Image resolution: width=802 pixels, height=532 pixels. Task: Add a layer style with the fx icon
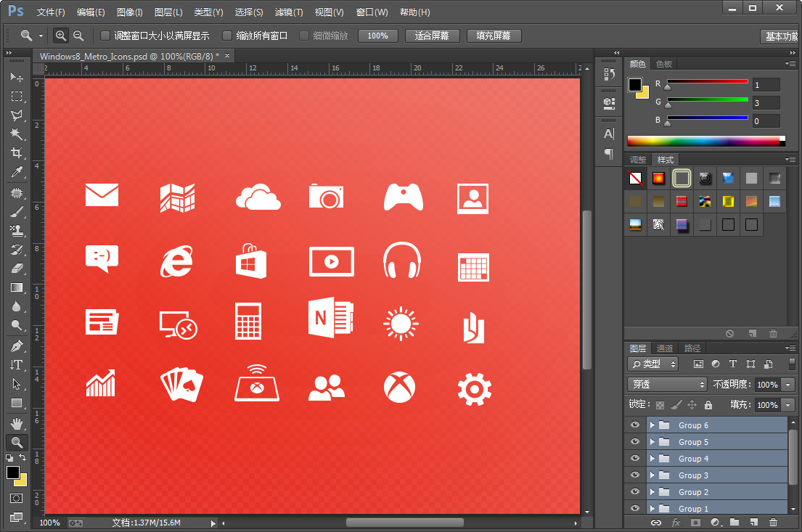676,523
